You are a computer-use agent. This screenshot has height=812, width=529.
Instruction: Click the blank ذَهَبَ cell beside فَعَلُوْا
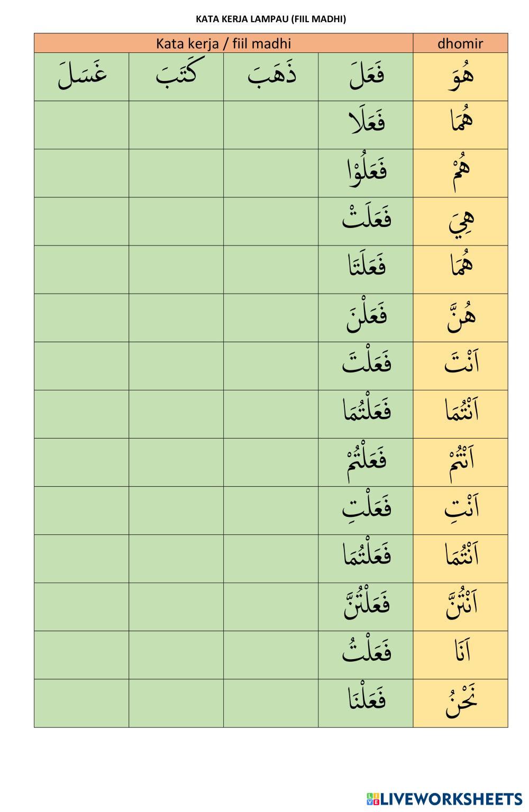click(x=271, y=173)
